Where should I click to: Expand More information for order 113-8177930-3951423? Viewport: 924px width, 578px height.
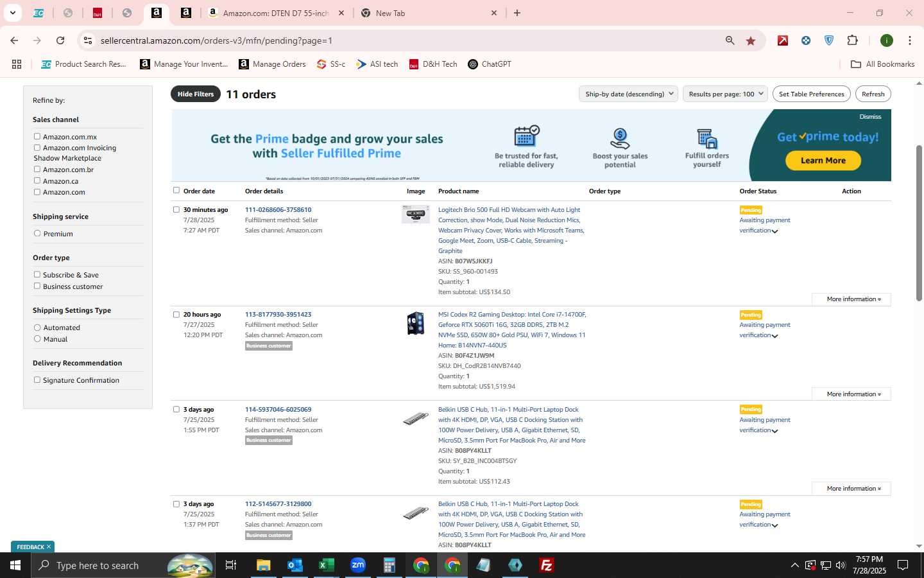(851, 394)
